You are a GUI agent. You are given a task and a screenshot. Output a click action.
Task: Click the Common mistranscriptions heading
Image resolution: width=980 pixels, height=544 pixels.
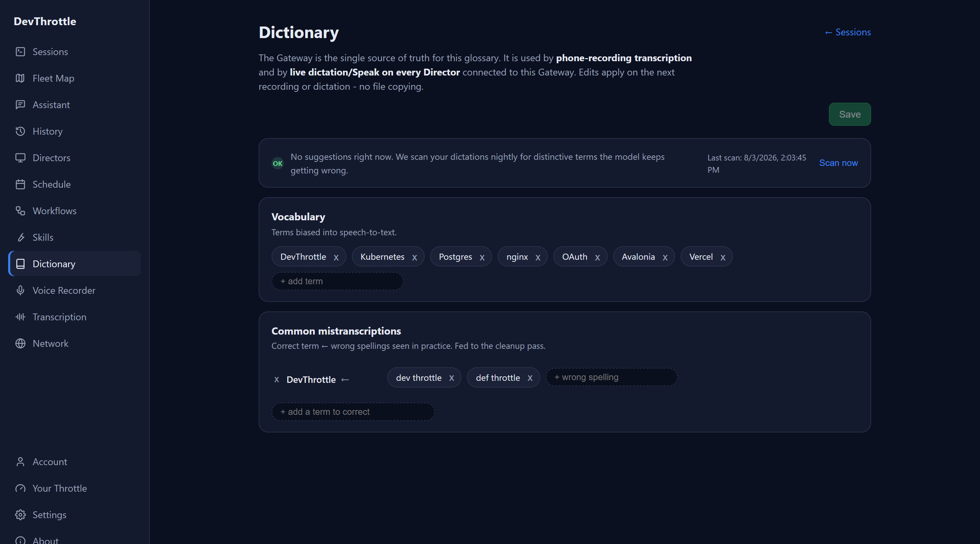click(336, 331)
